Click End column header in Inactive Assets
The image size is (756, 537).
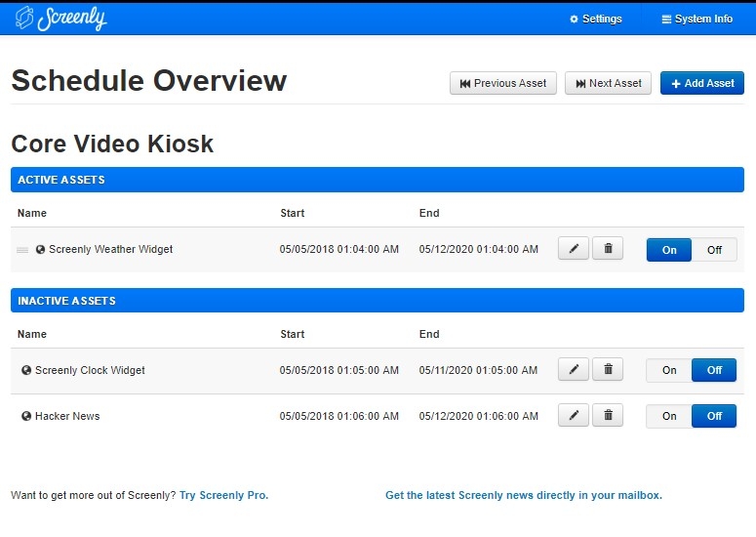[x=429, y=334]
